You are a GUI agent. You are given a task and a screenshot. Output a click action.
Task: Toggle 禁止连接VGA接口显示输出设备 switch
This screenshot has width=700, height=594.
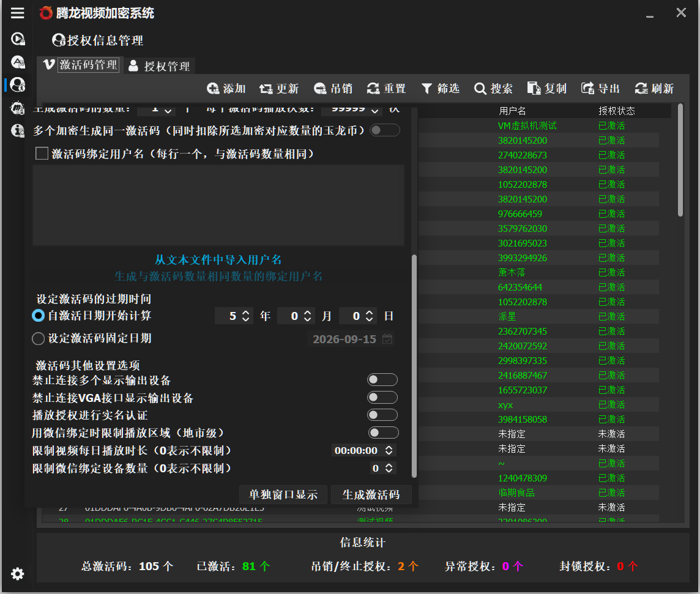point(382,397)
